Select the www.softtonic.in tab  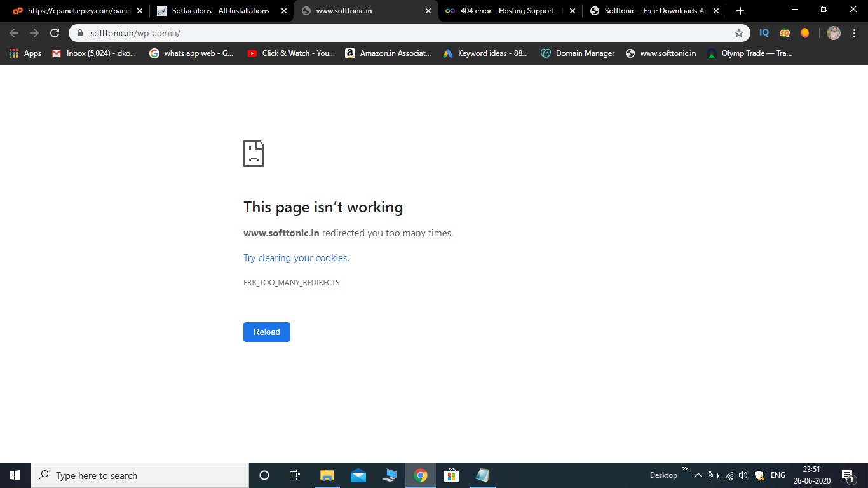tap(366, 11)
